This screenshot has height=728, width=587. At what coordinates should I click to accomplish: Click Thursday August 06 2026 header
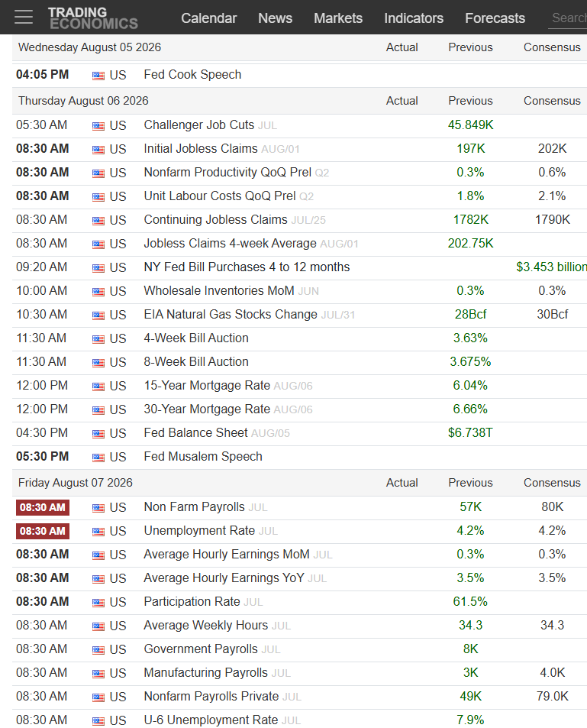[83, 101]
